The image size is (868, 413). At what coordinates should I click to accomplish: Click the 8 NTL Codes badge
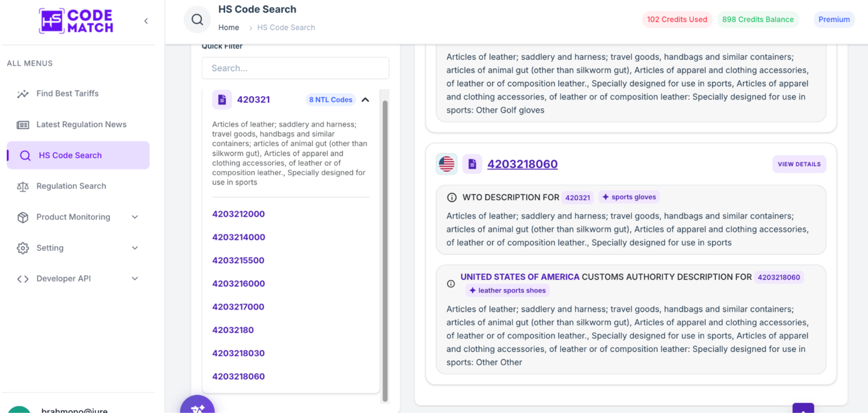click(x=331, y=99)
